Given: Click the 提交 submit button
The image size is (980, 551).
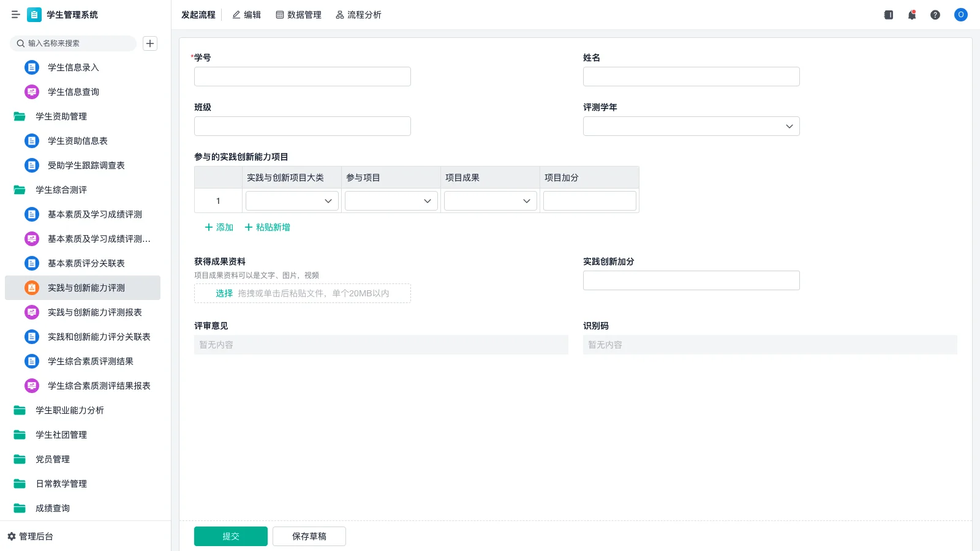Looking at the screenshot, I should 231,536.
